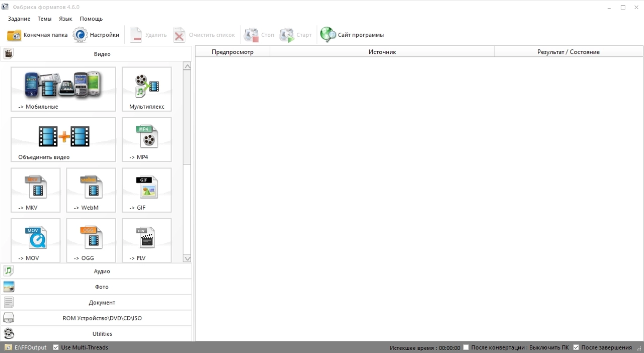Click the Удалить delete button
644x353 pixels.
[x=148, y=35]
